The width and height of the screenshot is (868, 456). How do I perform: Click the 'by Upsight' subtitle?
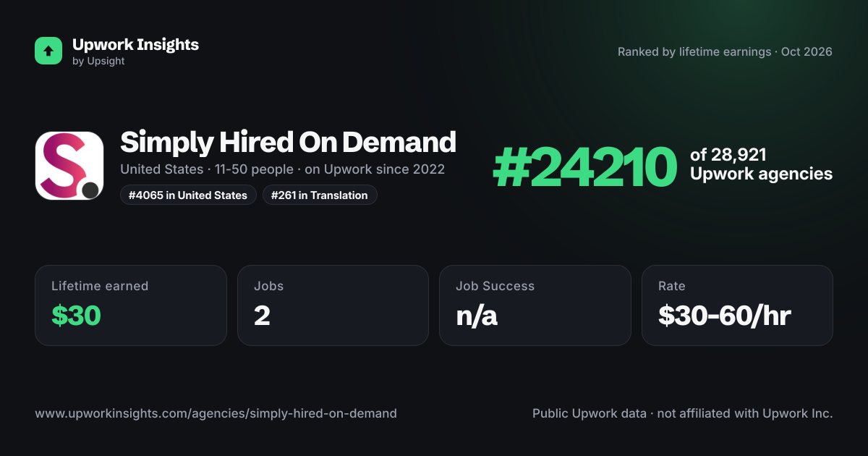coord(98,62)
